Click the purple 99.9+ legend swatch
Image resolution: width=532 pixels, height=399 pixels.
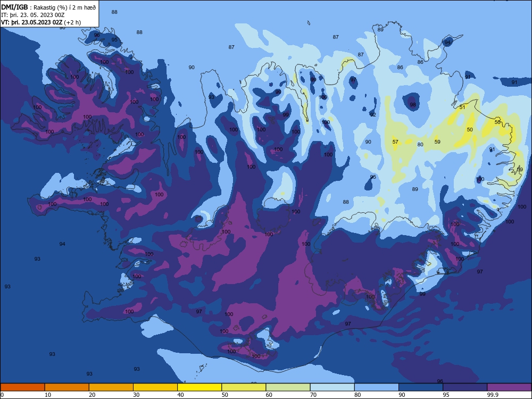point(509,387)
